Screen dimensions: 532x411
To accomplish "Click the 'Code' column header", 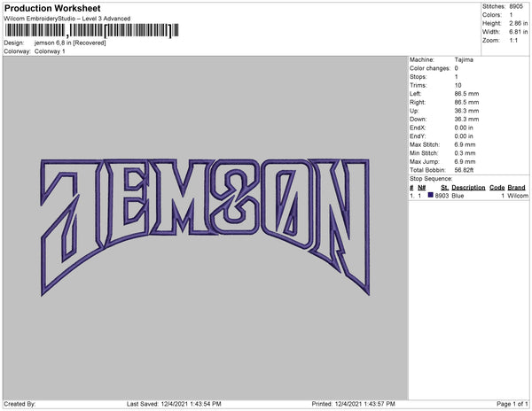I will 497,188.
